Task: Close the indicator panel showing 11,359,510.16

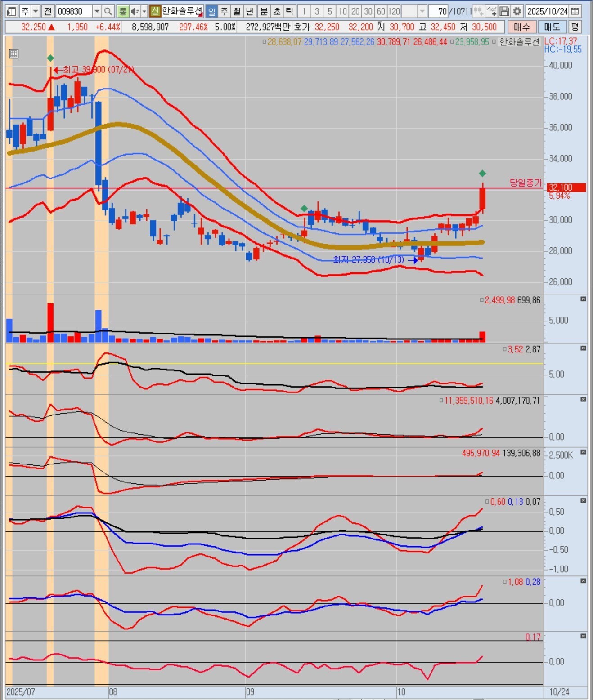Action: pyautogui.click(x=583, y=399)
